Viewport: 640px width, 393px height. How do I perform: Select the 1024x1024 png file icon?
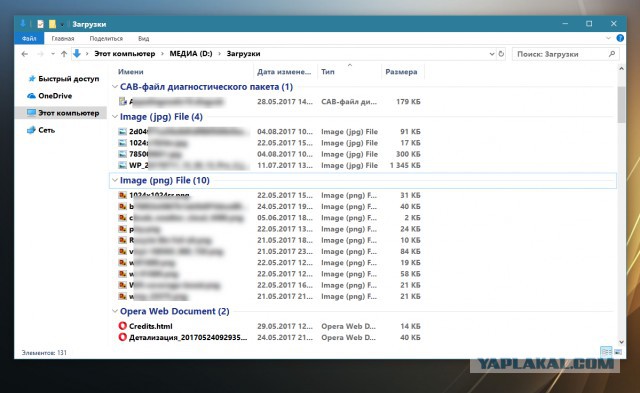click(x=122, y=195)
